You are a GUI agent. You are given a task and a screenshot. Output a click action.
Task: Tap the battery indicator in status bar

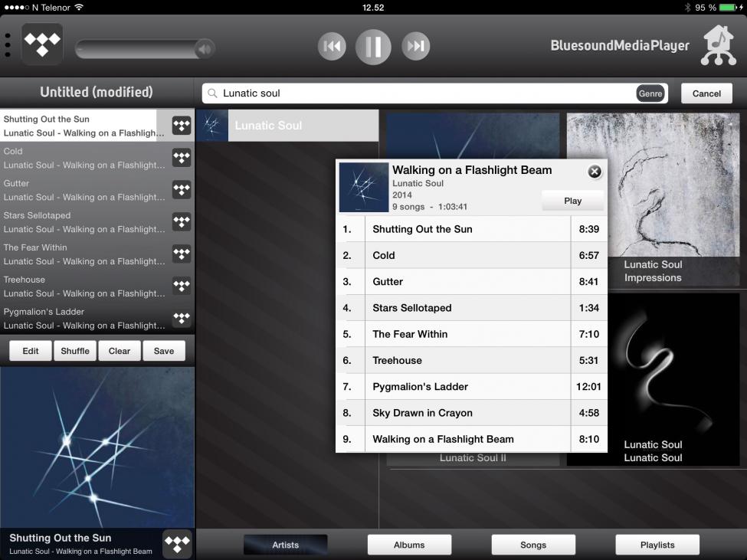[x=729, y=7]
